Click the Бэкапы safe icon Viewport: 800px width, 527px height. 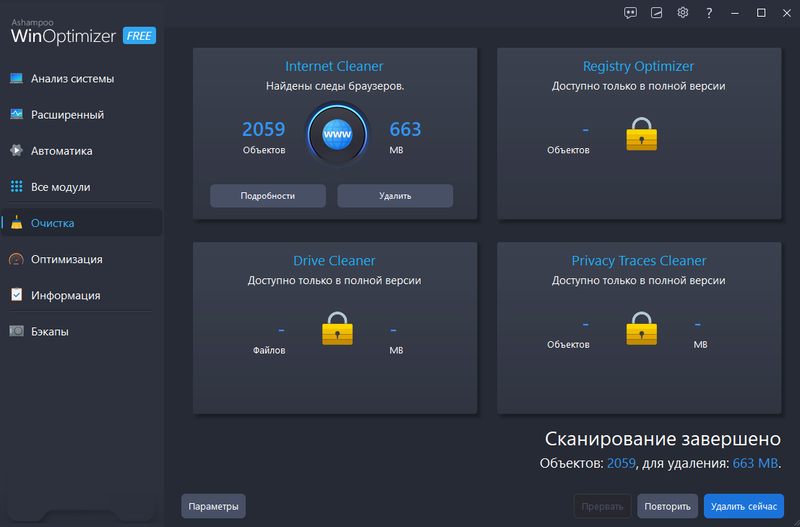pyautogui.click(x=16, y=331)
